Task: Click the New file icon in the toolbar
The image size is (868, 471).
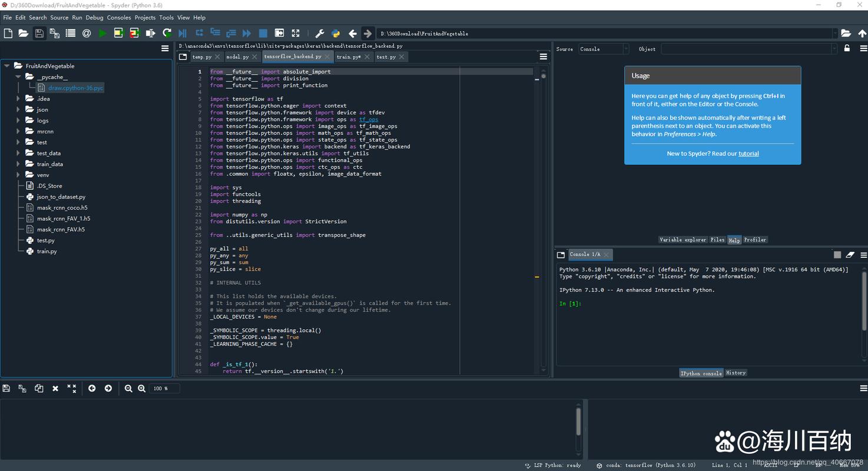Action: 8,34
